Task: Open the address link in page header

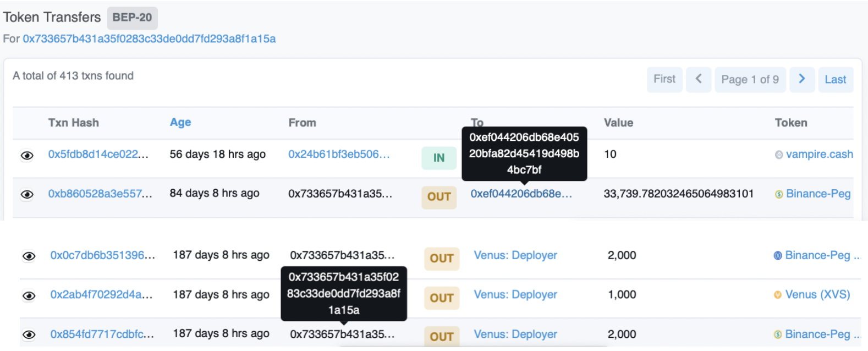Action: tap(149, 39)
